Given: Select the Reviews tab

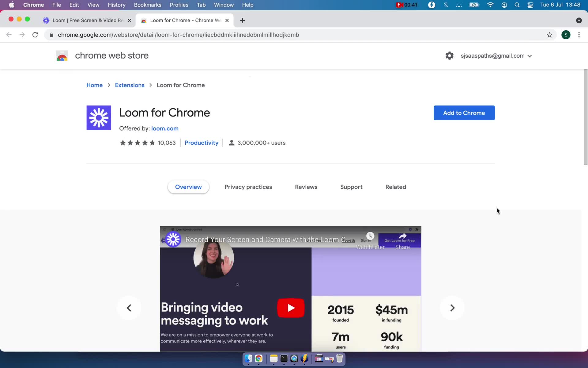Looking at the screenshot, I should (306, 187).
